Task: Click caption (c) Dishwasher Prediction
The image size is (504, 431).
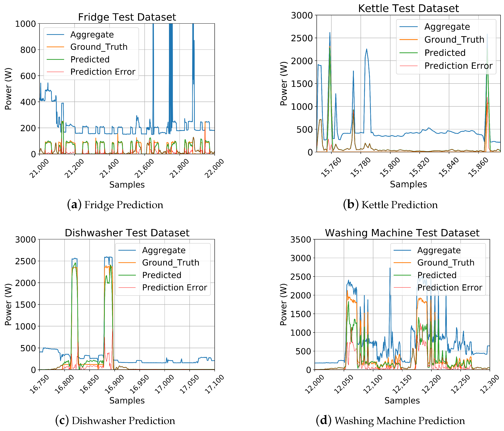Action: [x=115, y=420]
